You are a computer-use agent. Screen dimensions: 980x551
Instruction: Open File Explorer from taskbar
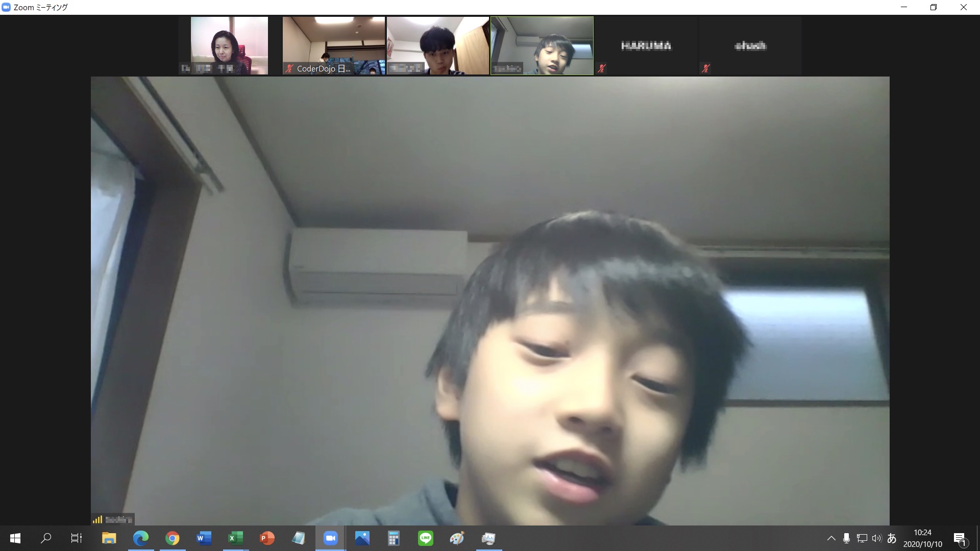109,538
